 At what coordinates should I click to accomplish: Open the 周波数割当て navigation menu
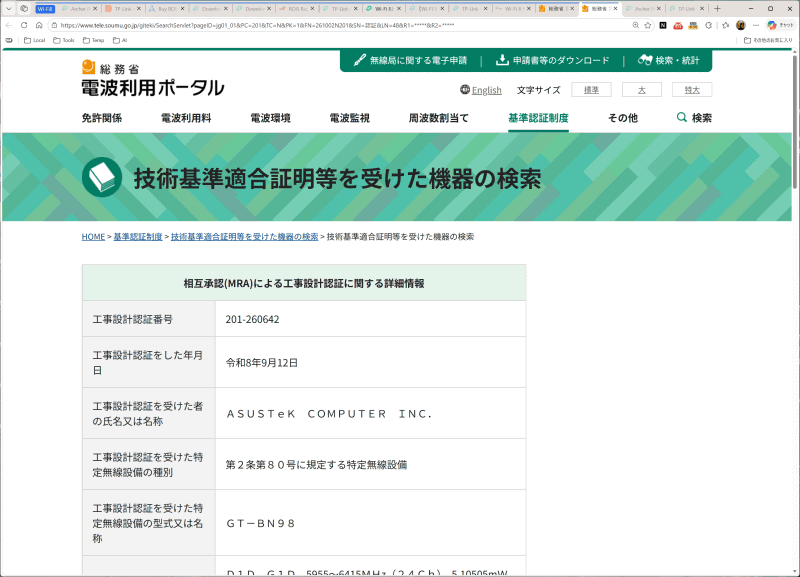[438, 118]
